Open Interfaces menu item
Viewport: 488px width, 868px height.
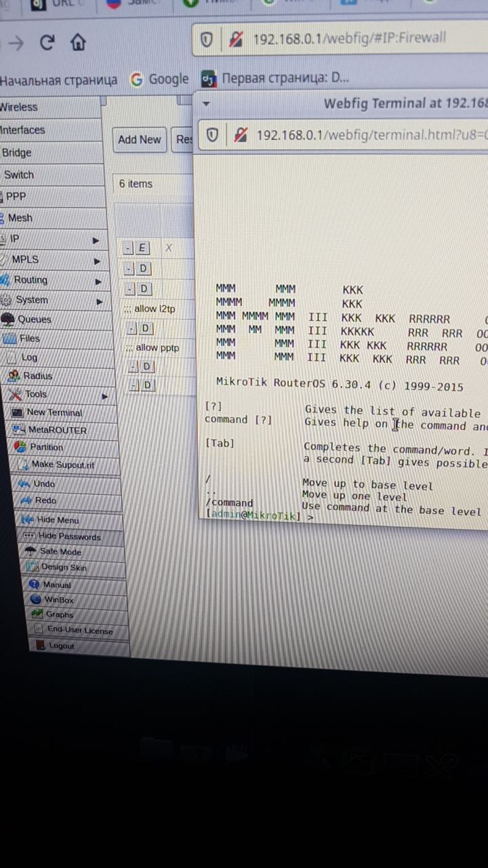click(x=51, y=130)
